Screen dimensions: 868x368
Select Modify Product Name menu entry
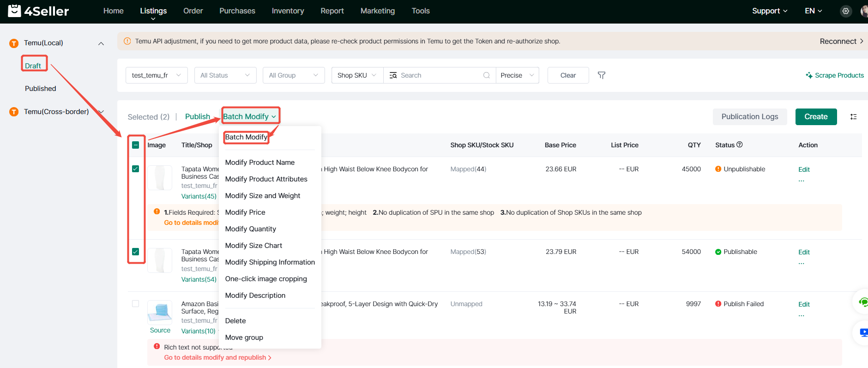(x=260, y=163)
